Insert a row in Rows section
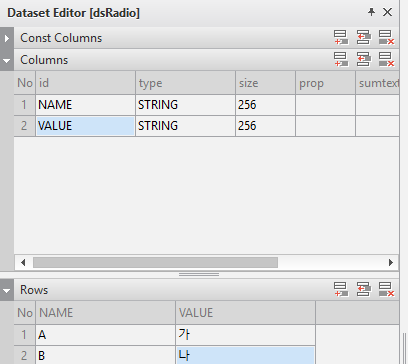 click(363, 289)
